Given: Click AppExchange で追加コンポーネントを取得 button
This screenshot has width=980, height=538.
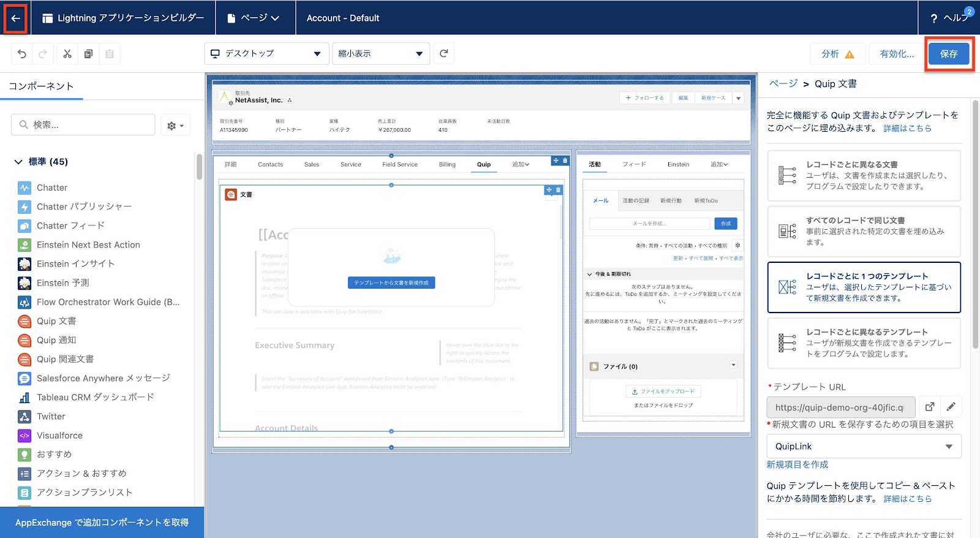Looking at the screenshot, I should (102, 522).
